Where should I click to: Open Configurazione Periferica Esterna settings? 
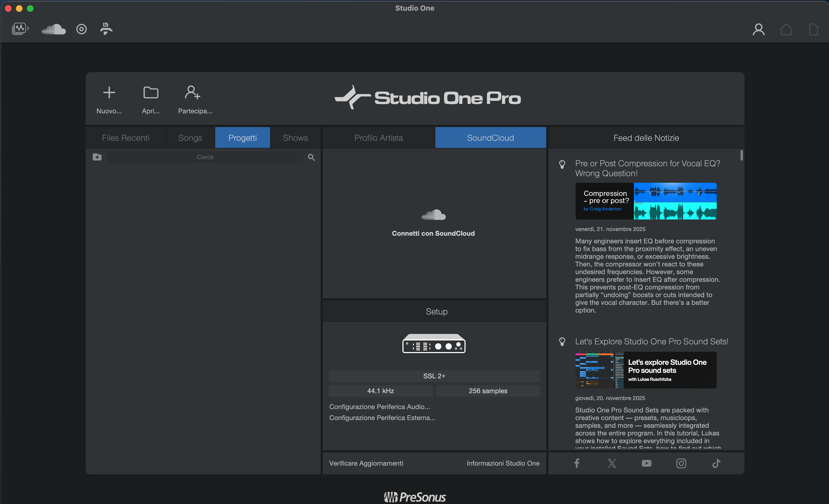[382, 418]
